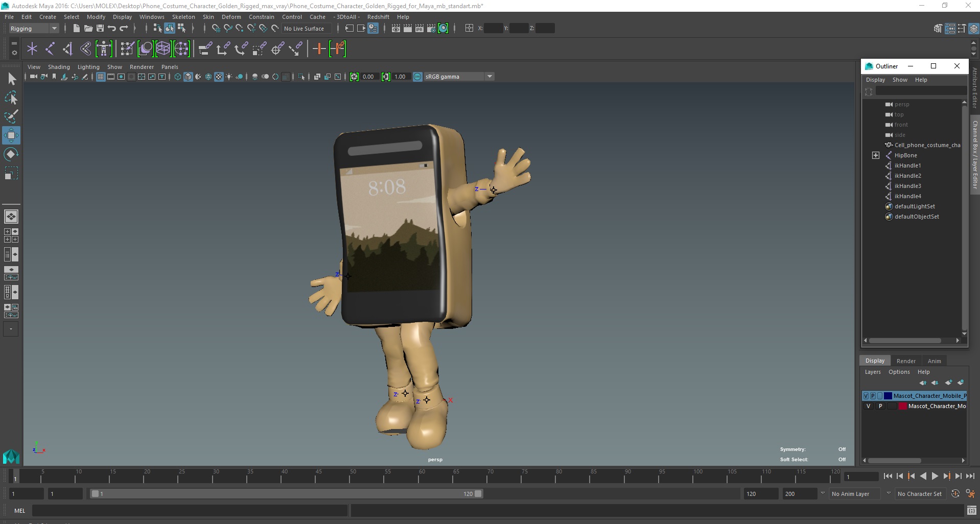Click the current frame input field
Image resolution: width=980 pixels, height=524 pixels.
pyautogui.click(x=861, y=477)
